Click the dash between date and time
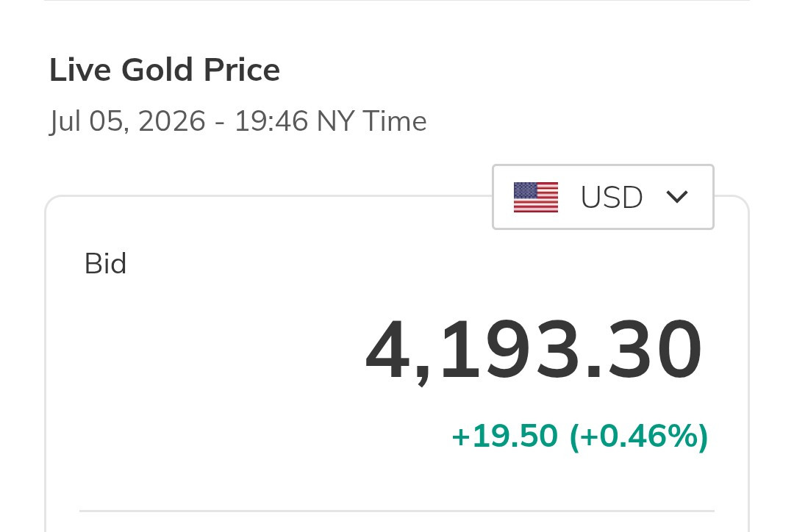Viewport: 794px width, 532px height. 220,123
